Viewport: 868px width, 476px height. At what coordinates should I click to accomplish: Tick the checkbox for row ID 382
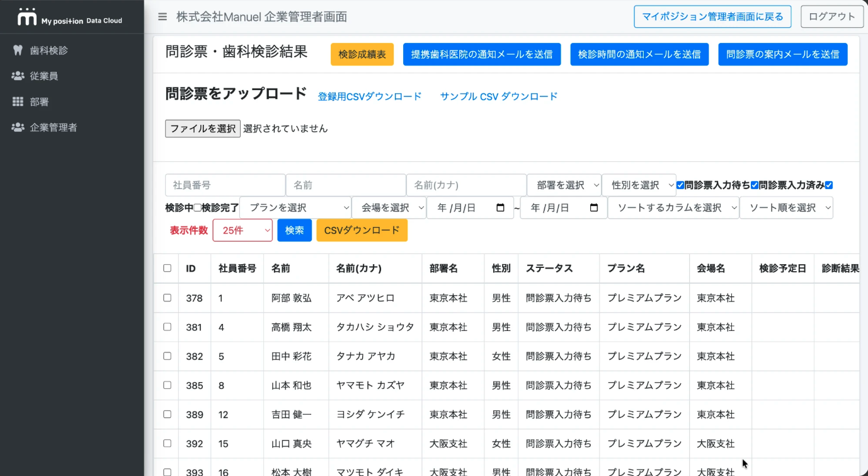point(167,356)
